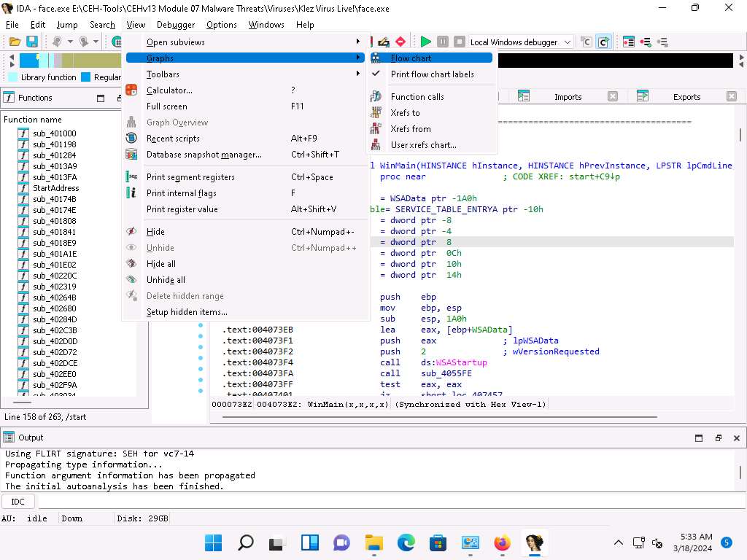Toggle Print flow chart labels checkmark
Image resolution: width=747 pixels, height=560 pixels.
432,74
